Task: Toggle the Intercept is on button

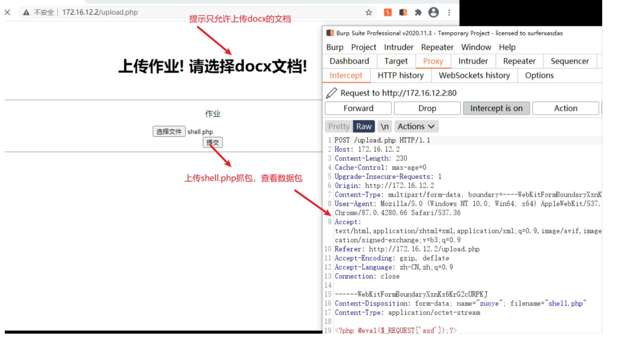Action: (496, 108)
